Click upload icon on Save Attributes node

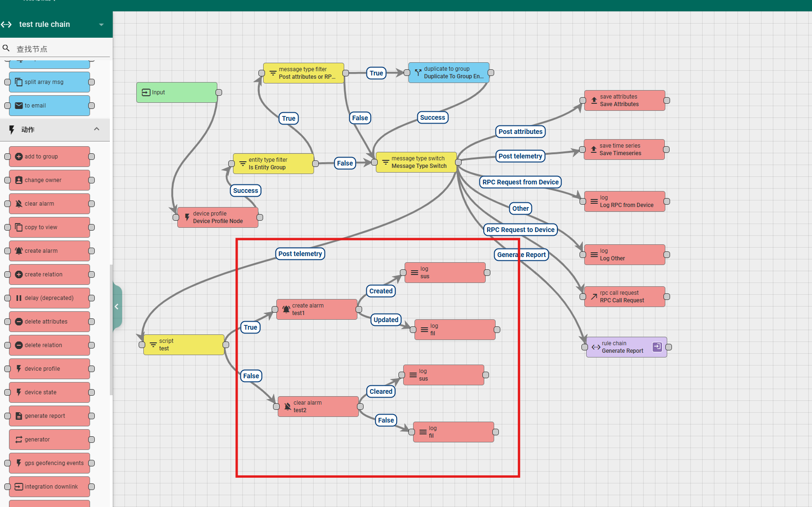click(594, 100)
